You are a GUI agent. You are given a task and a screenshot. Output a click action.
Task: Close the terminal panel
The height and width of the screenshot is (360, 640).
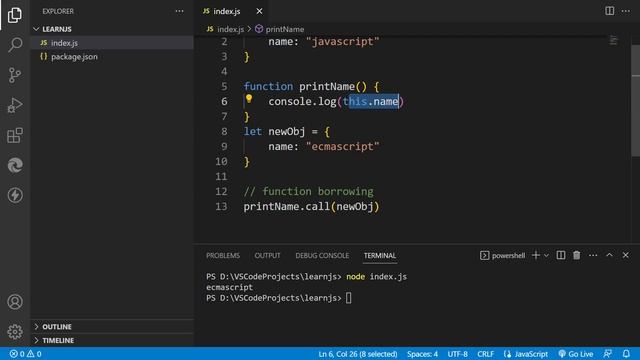point(626,255)
